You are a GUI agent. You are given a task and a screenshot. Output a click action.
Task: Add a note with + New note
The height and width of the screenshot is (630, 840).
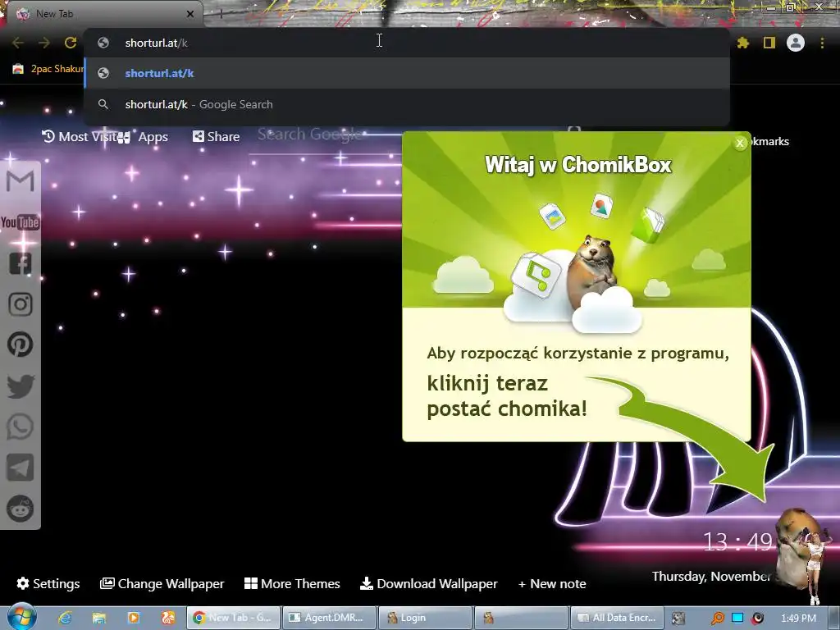[552, 583]
